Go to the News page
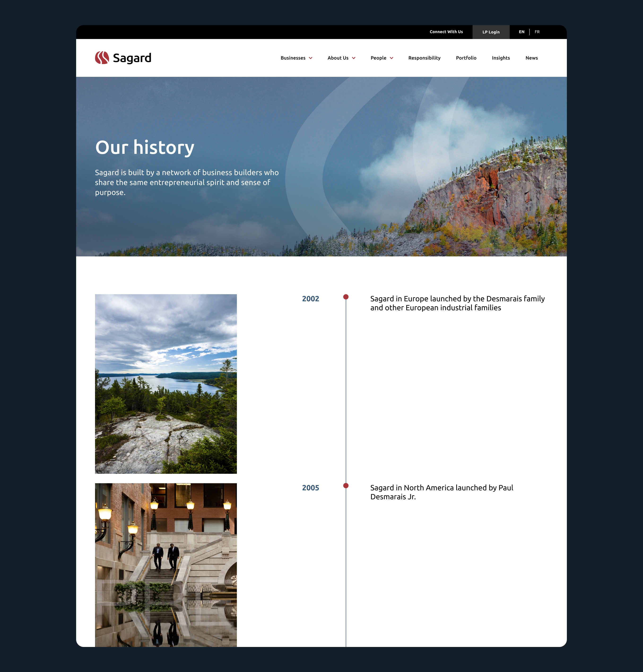643x672 pixels. (531, 58)
